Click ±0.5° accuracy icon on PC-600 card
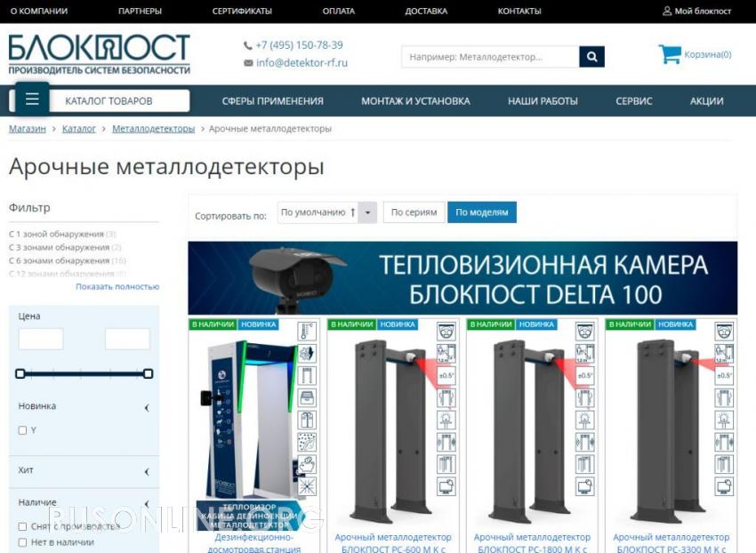This screenshot has width=756, height=553. click(x=446, y=375)
